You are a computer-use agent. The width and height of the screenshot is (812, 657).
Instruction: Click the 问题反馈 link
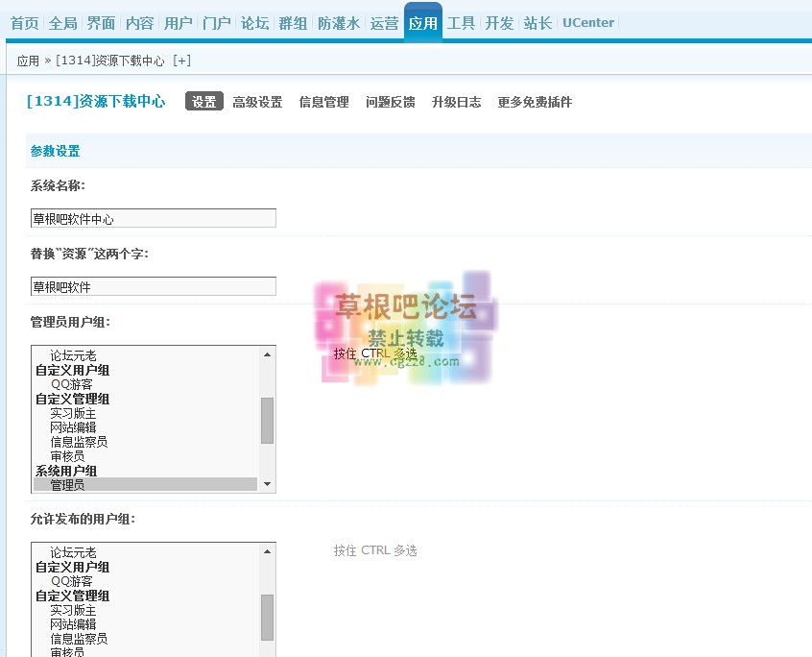point(390,102)
